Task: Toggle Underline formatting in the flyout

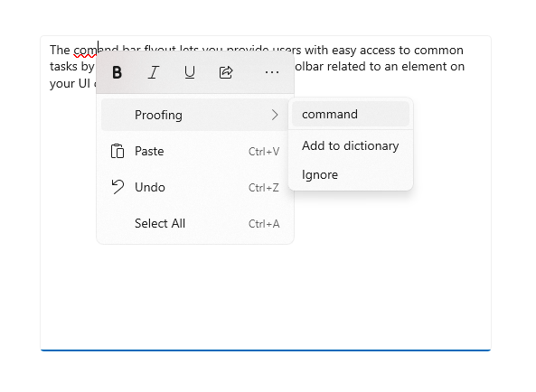Action: [190, 72]
